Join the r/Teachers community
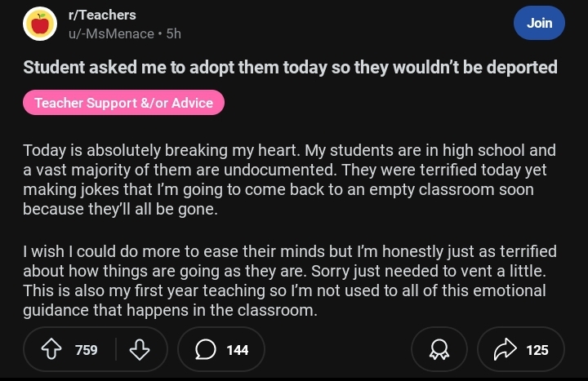This screenshot has width=588, height=381. tap(539, 23)
